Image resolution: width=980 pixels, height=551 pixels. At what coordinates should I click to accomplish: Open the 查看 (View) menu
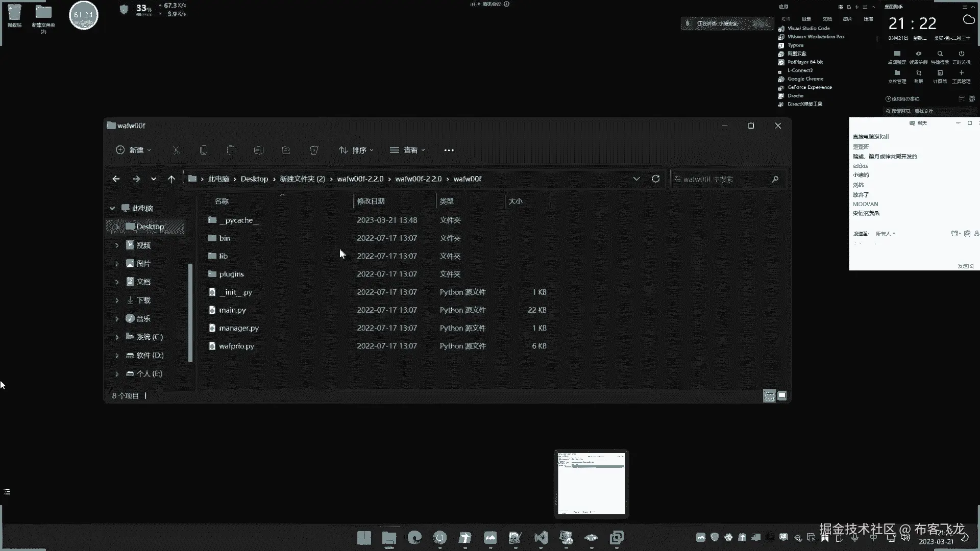[408, 150]
